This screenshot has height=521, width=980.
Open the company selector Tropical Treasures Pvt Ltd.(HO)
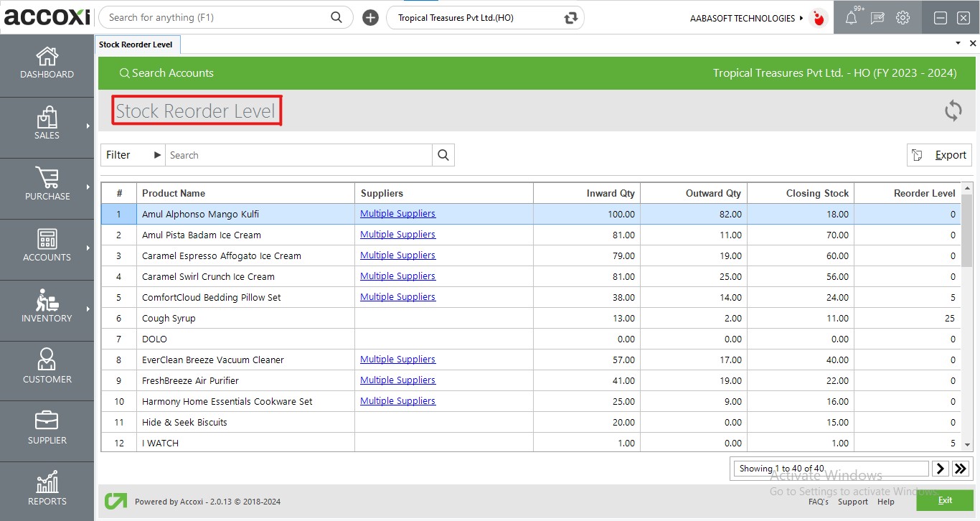coord(485,18)
